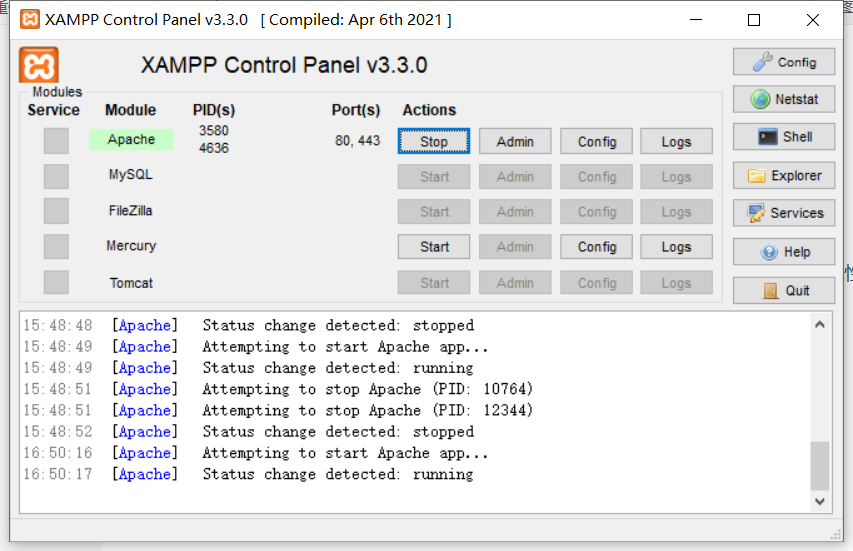Open Apache Config menu

596,141
